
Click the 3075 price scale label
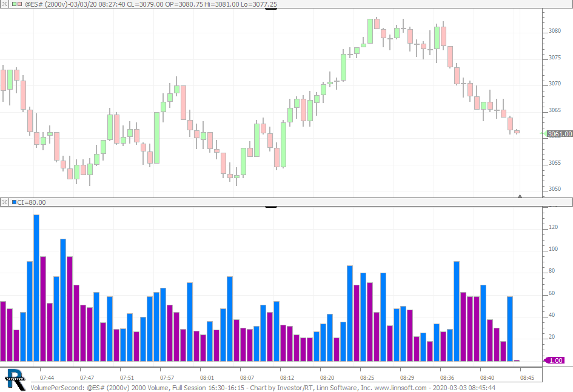(555, 58)
